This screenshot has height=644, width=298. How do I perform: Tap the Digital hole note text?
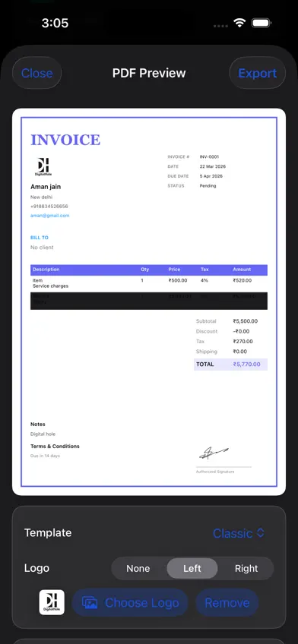coord(43,434)
